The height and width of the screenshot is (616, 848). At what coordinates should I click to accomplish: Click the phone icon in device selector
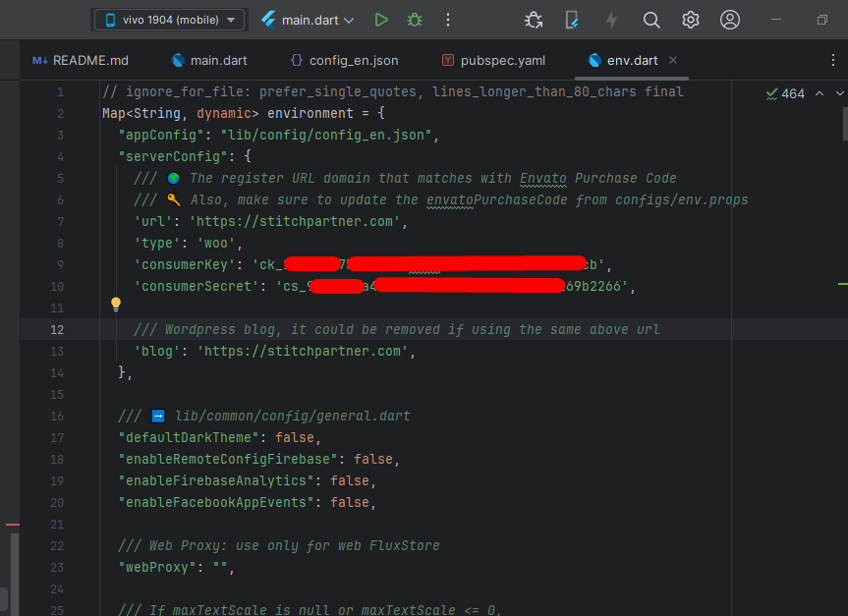110,20
